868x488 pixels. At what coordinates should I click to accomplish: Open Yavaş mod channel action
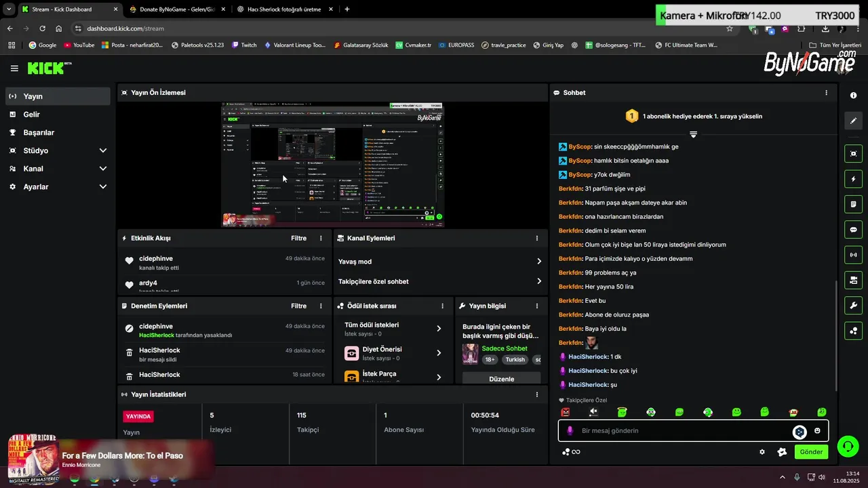pyautogui.click(x=440, y=262)
